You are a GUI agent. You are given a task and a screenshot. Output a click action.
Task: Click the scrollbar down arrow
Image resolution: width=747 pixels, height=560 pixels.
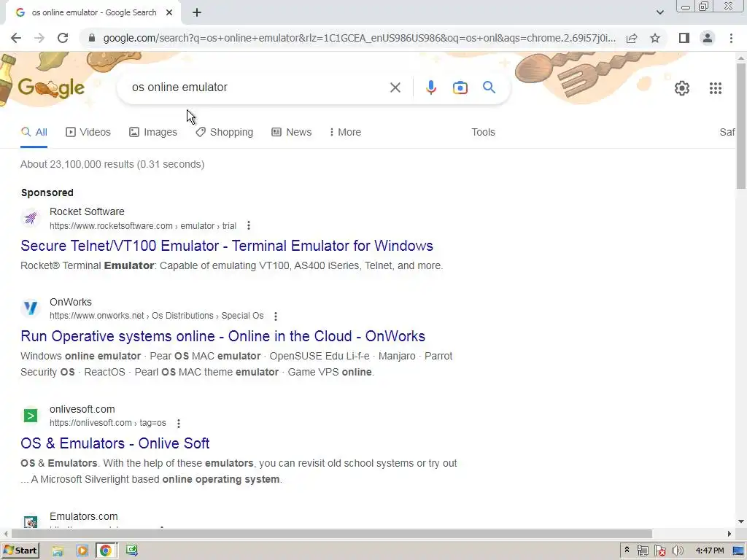pos(741,521)
